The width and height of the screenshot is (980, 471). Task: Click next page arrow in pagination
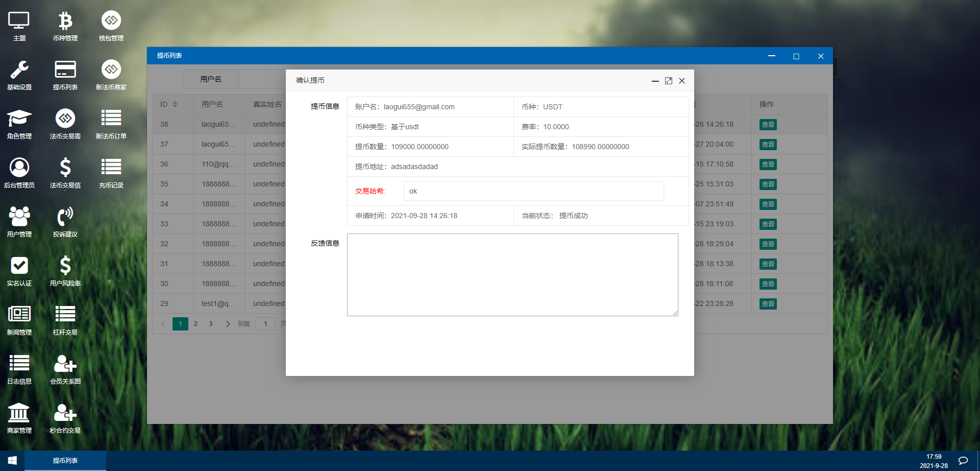[228, 324]
